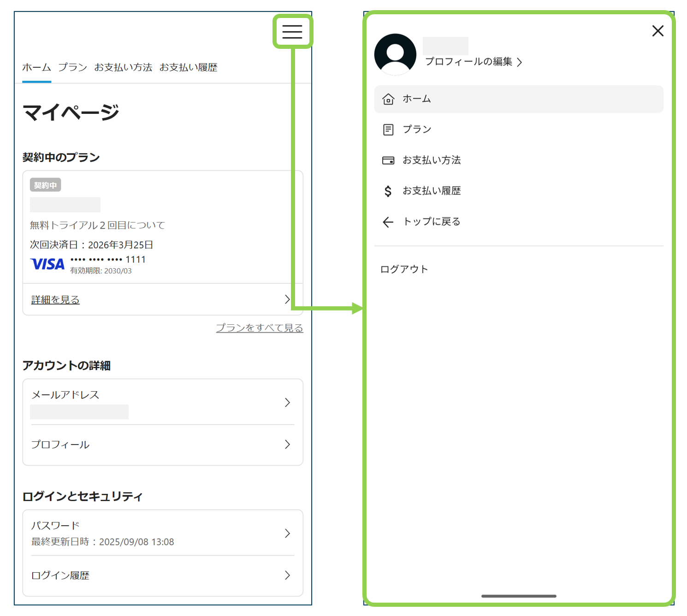The height and width of the screenshot is (616, 687).
Task: Click the 詳細を見る link
Action: [55, 300]
